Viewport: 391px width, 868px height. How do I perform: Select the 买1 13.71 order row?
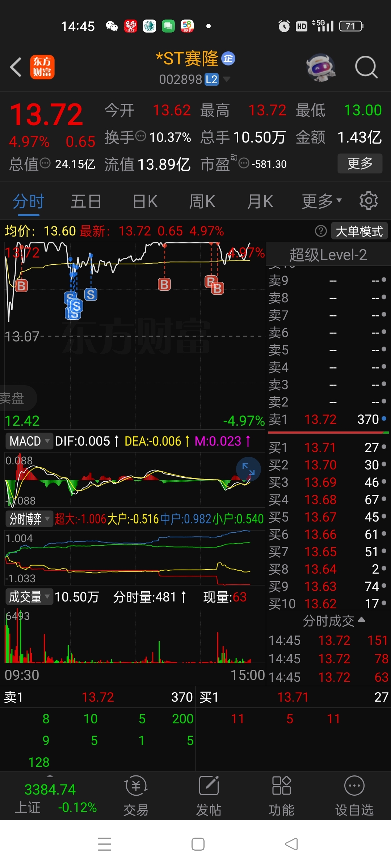[328, 448]
